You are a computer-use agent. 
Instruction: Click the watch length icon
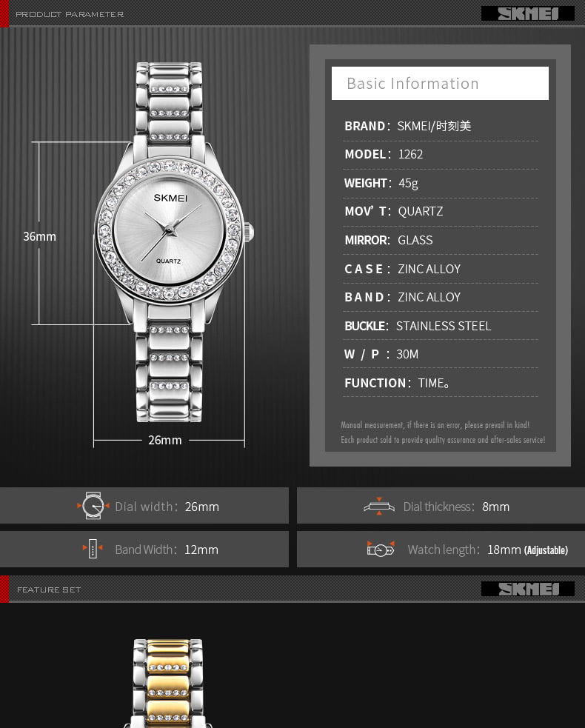pyautogui.click(x=381, y=549)
